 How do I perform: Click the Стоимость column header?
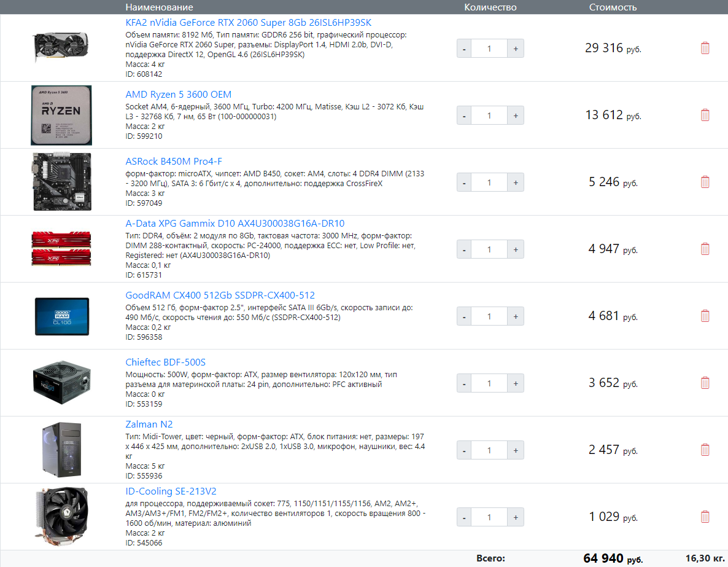click(x=613, y=7)
